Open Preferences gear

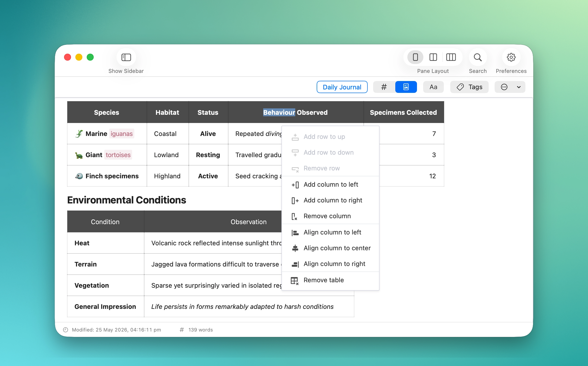tap(511, 57)
